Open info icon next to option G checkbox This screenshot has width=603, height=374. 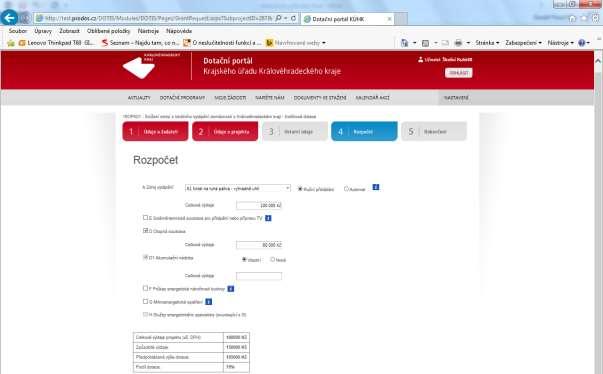point(208,302)
